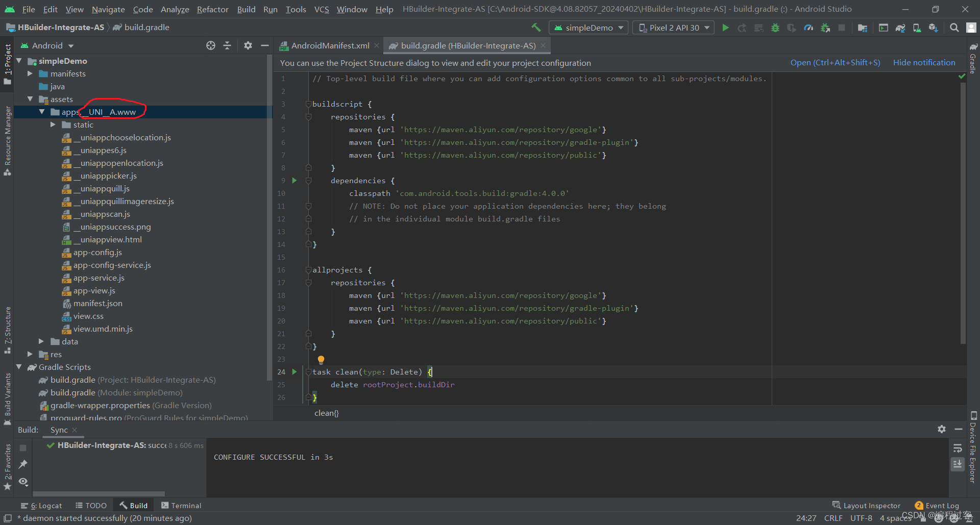Click the user account avatar icon
980x525 pixels.
click(971, 28)
